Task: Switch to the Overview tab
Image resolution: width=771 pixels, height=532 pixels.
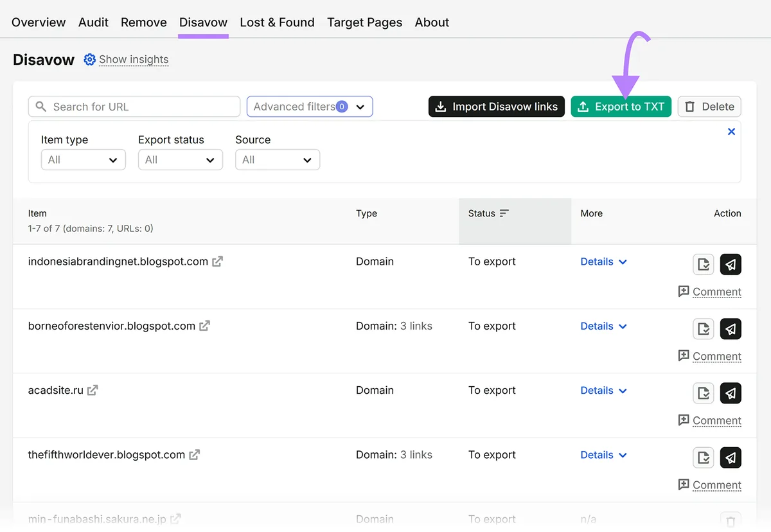Action: (x=39, y=22)
